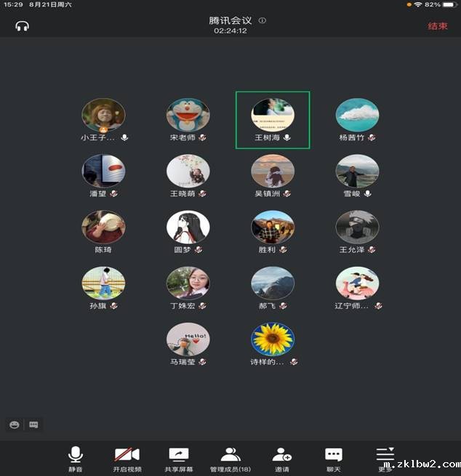The height and width of the screenshot is (476, 461).
Task: Open 管理成员(18) member management
Action: tap(230, 459)
